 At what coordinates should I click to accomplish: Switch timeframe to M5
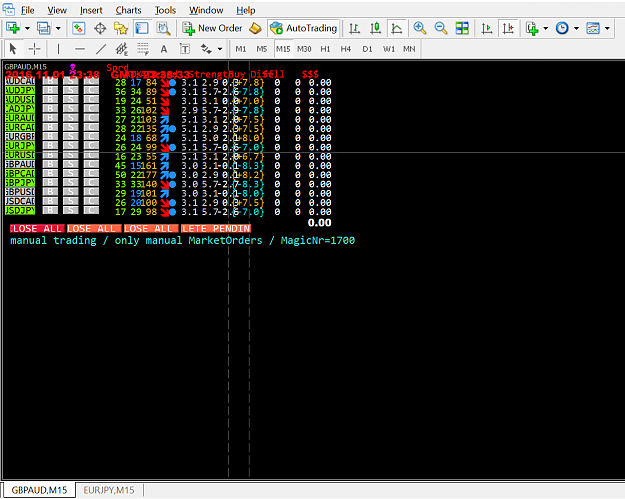pyautogui.click(x=261, y=49)
